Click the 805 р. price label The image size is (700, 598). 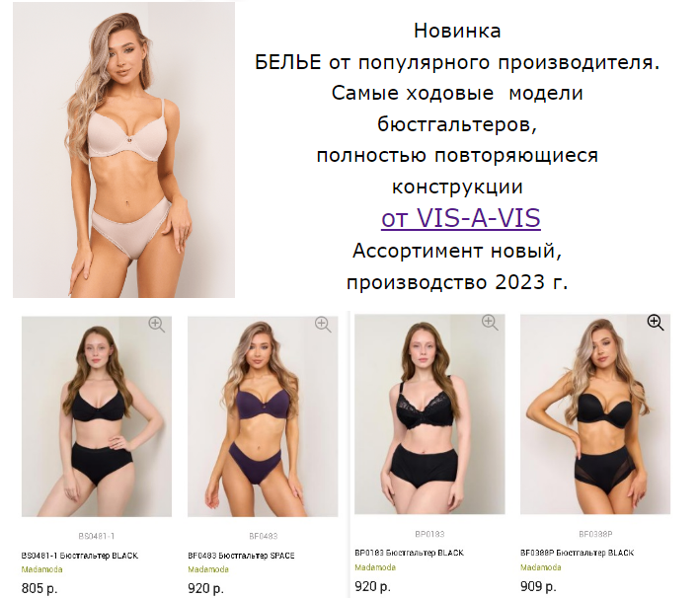[39, 588]
